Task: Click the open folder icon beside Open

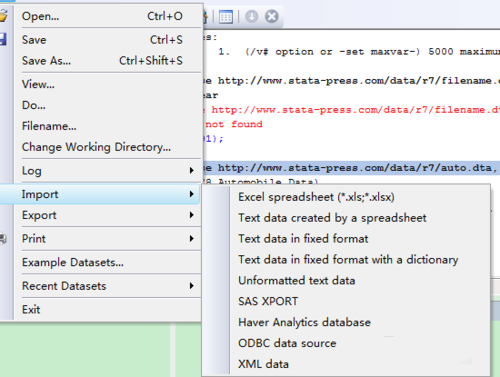Action: click(3, 16)
